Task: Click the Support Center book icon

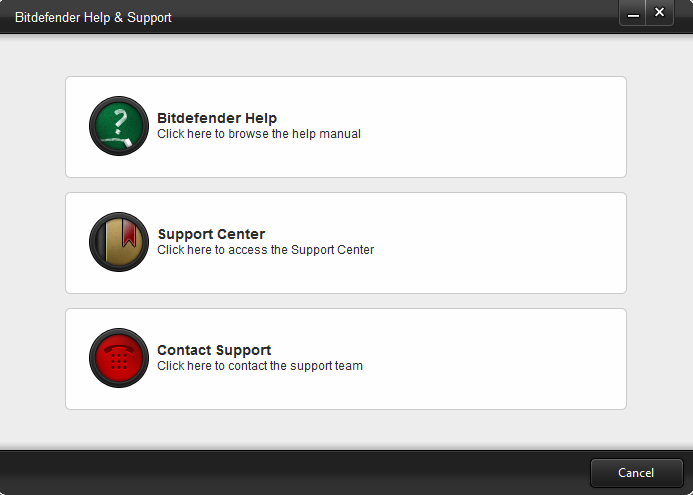Action: click(x=119, y=242)
